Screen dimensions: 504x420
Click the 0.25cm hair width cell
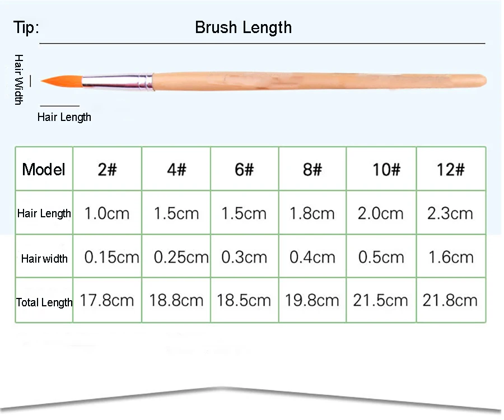click(x=181, y=257)
